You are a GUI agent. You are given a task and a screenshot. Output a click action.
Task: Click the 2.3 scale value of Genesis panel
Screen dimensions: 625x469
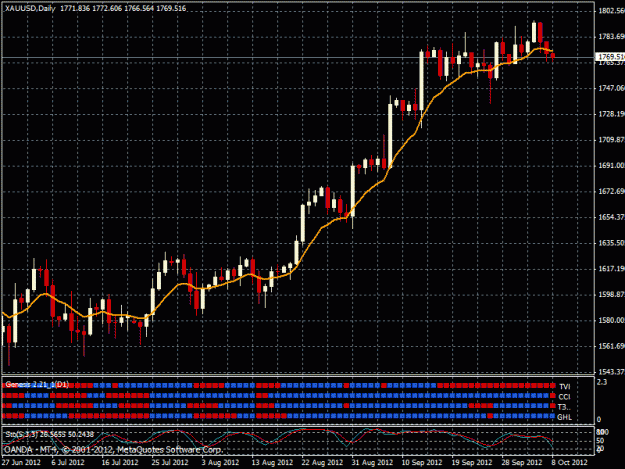click(602, 382)
